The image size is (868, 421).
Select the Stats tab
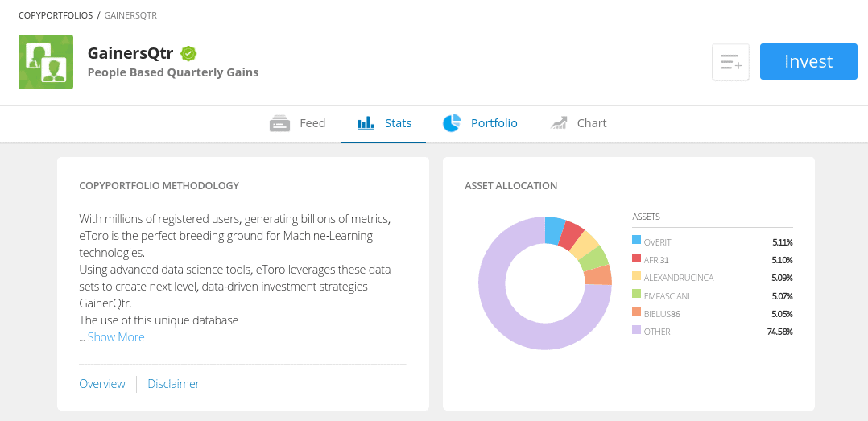(x=383, y=123)
